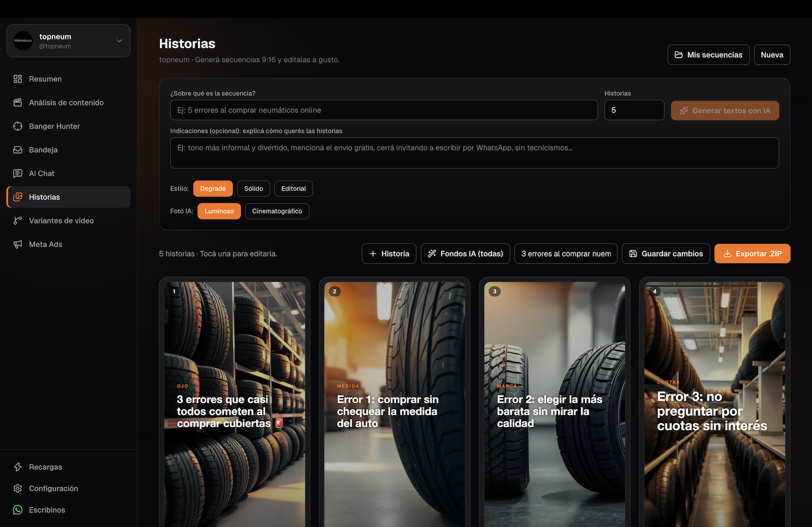Click the sequence title field above the stories
The width and height of the screenshot is (812, 527).
coord(566,254)
